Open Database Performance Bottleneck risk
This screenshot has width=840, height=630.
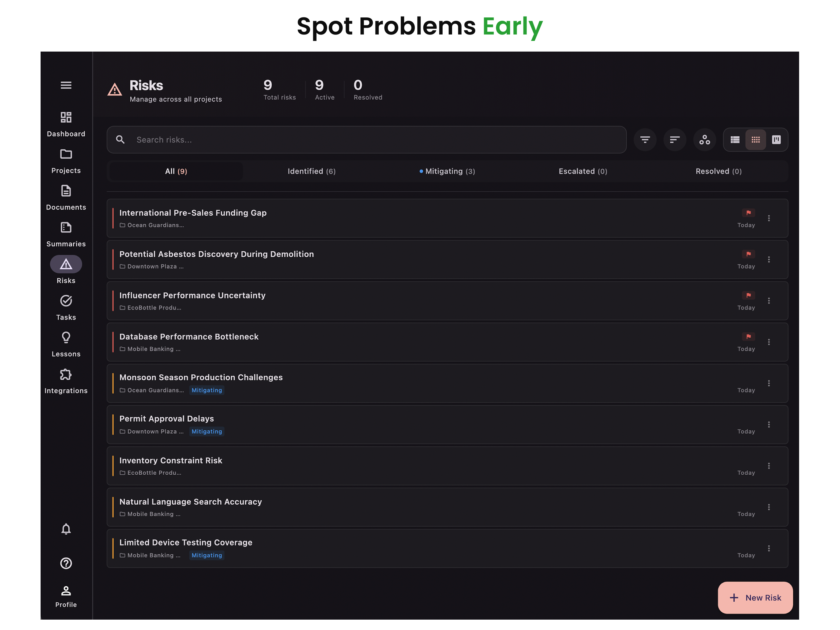447,342
